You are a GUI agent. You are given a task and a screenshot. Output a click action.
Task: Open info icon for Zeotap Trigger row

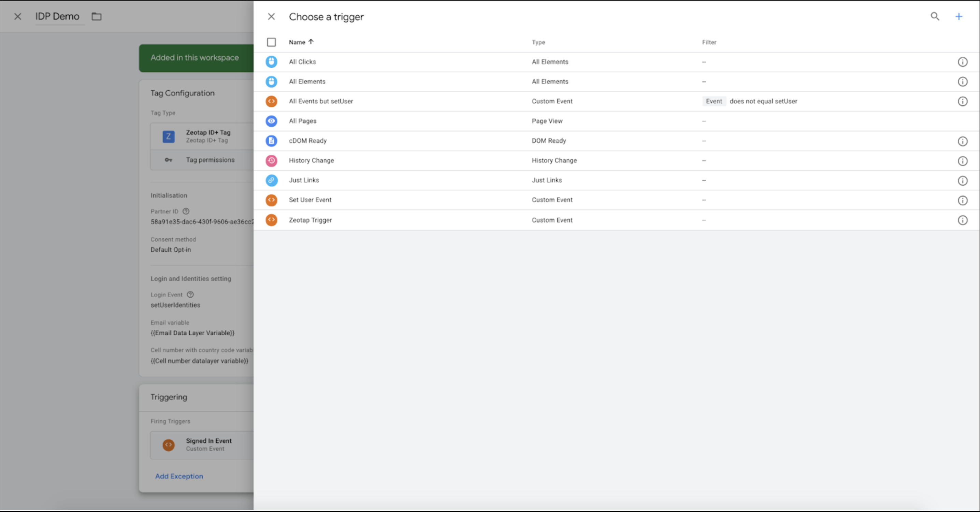pos(963,221)
